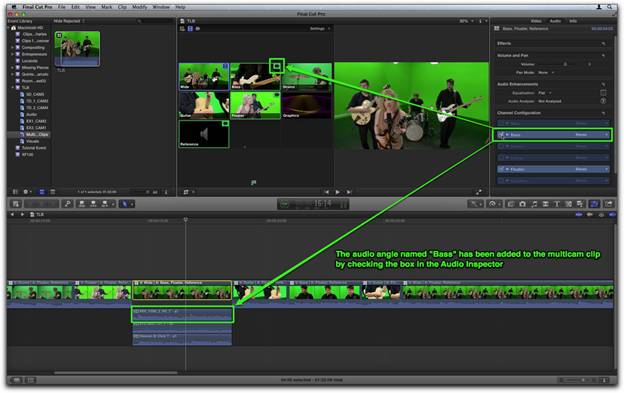624x393 pixels.
Task: Expand the Compositing event in library
Action: (x=12, y=47)
